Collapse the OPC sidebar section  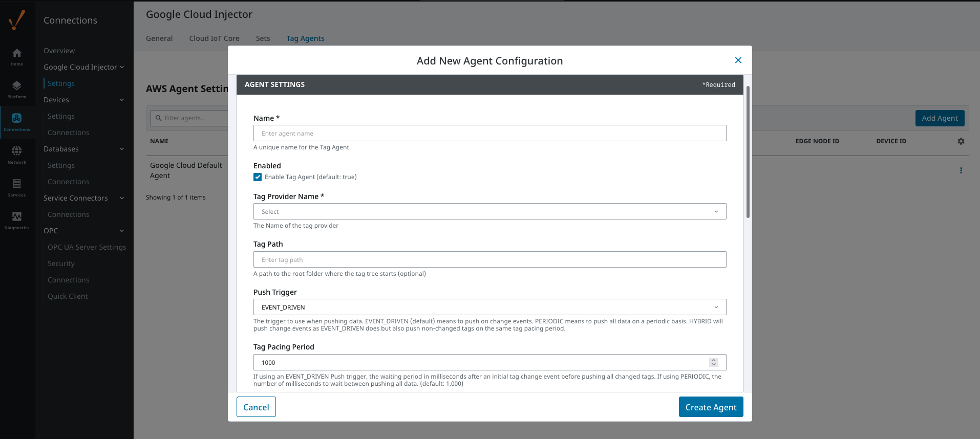(x=122, y=231)
